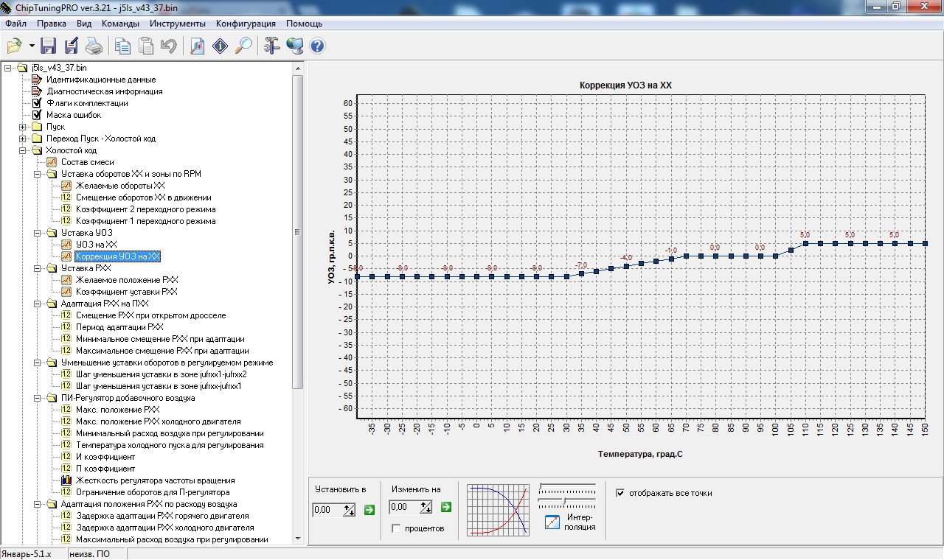Click green arrow next to 'Установить в'
This screenshot has height=560, width=944.
369,508
